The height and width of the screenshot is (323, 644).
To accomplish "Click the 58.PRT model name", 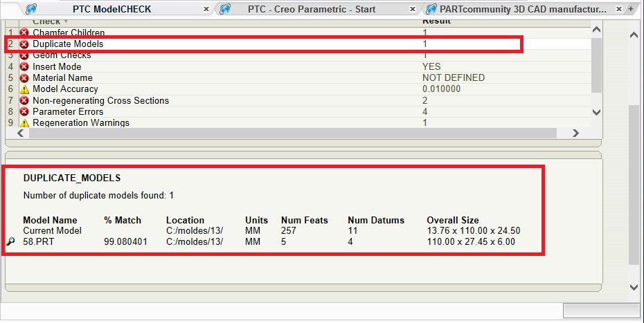I will click(38, 242).
